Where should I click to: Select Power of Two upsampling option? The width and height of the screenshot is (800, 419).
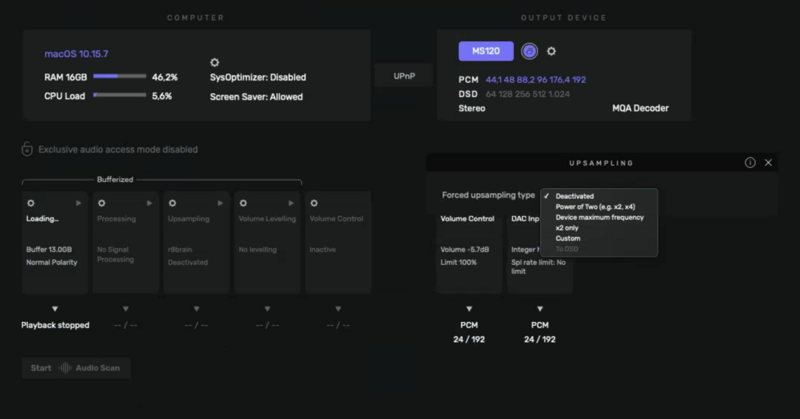pos(594,207)
